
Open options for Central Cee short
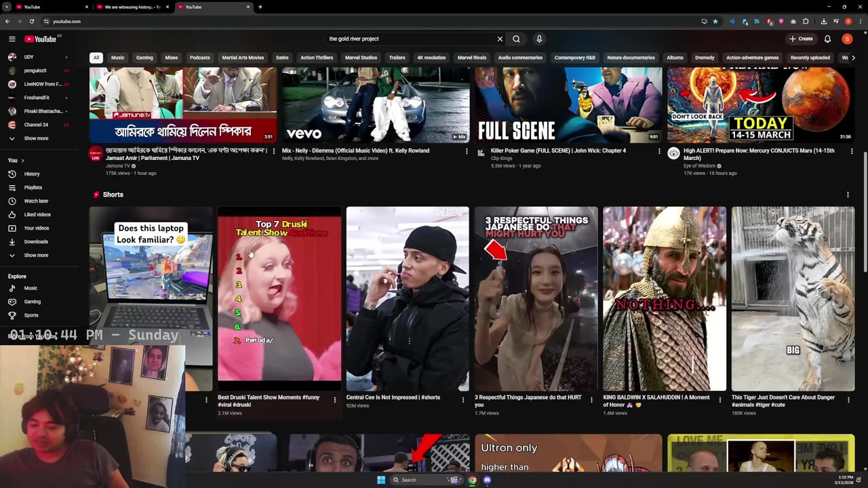tap(462, 400)
